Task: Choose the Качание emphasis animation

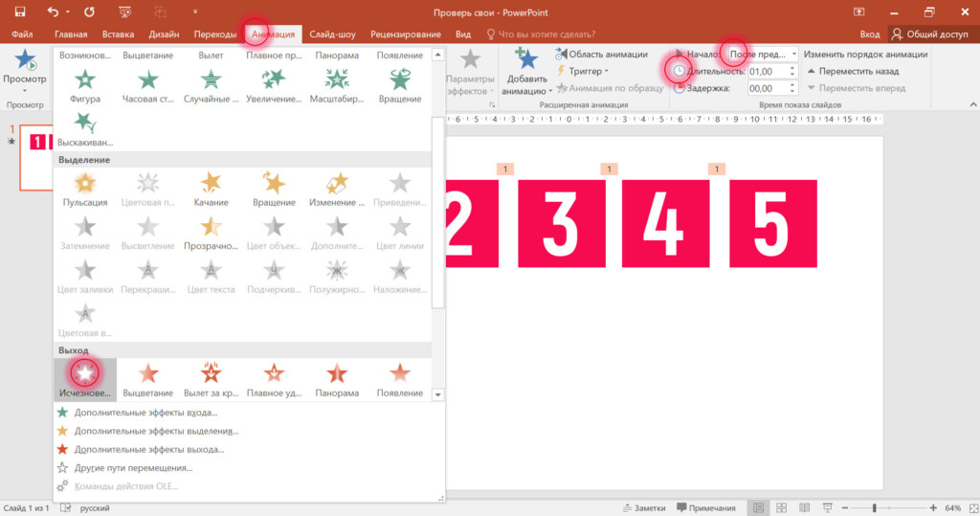Action: [212, 188]
